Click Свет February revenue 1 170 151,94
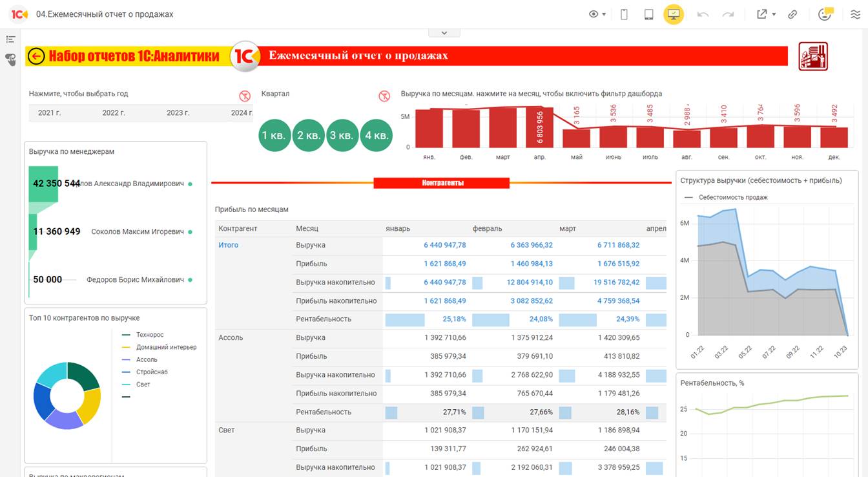This screenshot has height=477, width=868. 532,430
